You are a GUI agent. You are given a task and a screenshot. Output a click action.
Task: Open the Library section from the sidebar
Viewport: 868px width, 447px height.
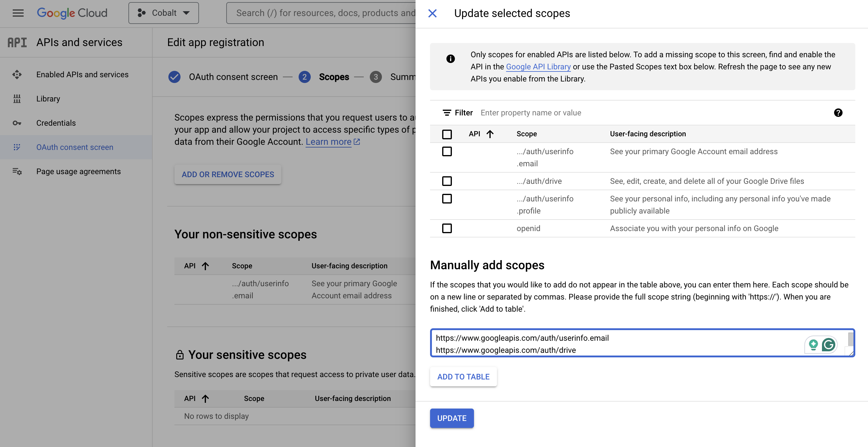tap(48, 98)
